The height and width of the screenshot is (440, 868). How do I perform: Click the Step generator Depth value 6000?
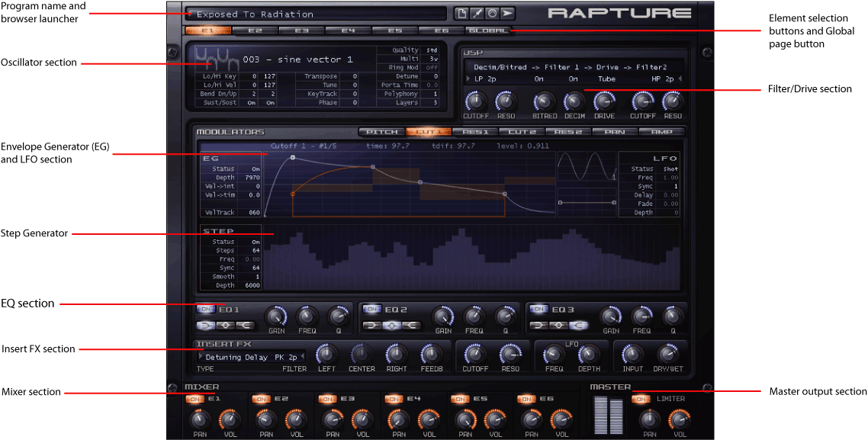tap(249, 285)
